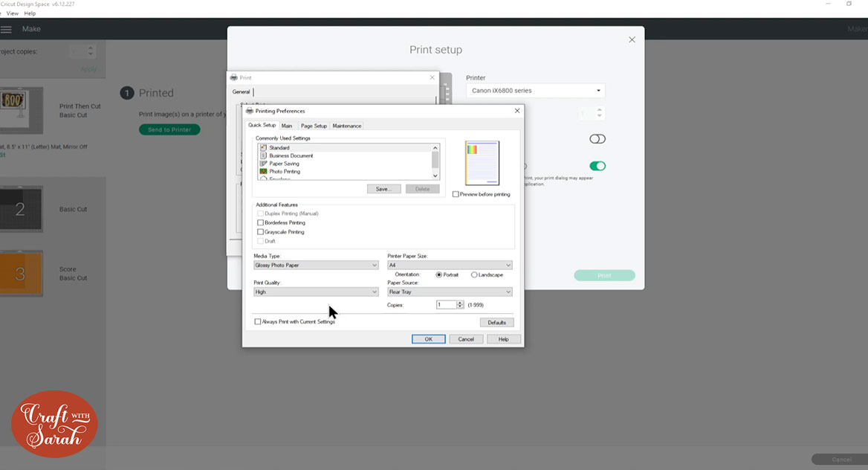Turn off the green system dialog toggle
Screen dimensions: 868x470
tap(597, 167)
